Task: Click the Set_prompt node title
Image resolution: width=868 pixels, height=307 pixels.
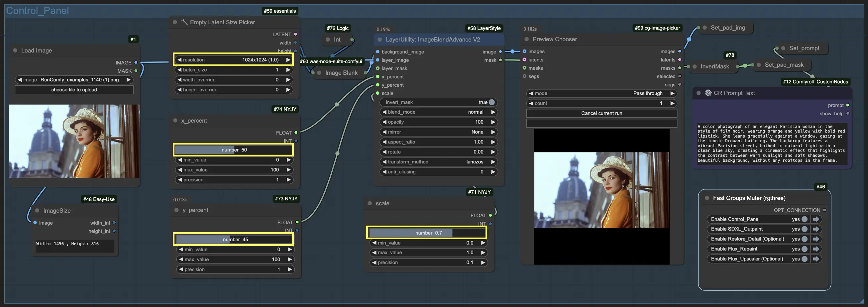Action: (804, 48)
